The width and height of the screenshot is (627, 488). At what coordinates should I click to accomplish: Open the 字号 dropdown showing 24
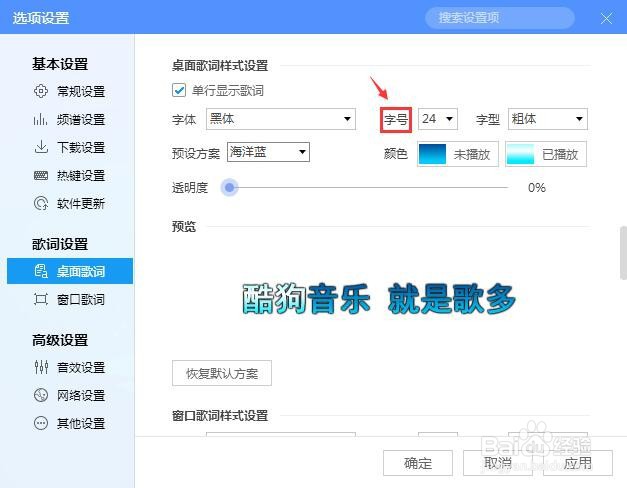coord(438,119)
